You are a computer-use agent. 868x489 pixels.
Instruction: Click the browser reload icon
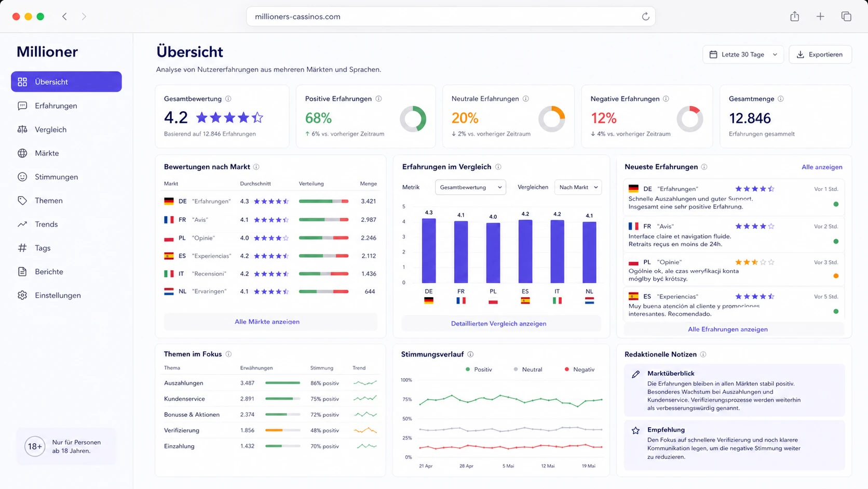coord(645,17)
